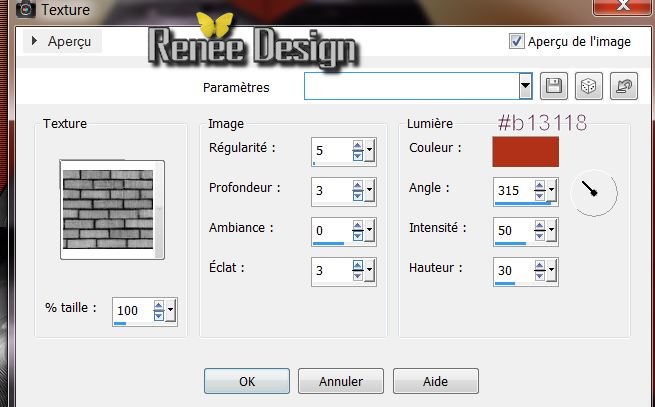655x407 pixels.
Task: Increase the Profondeur value with up arrow
Action: pos(358,186)
